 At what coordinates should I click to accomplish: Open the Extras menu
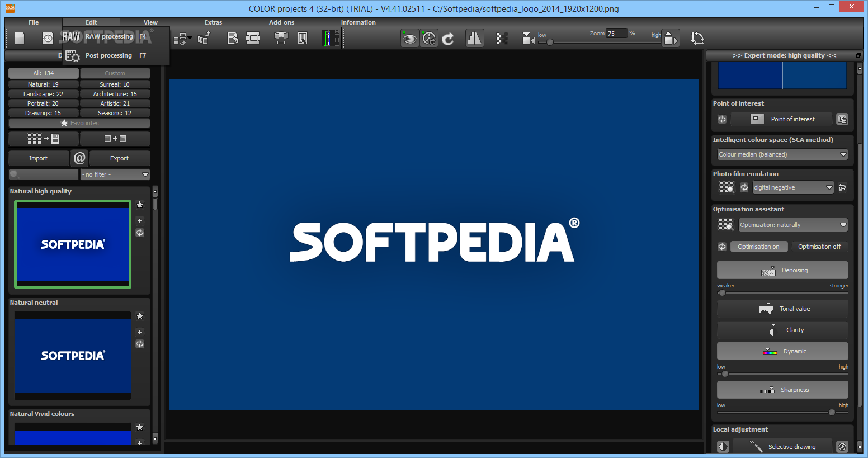pyautogui.click(x=213, y=22)
